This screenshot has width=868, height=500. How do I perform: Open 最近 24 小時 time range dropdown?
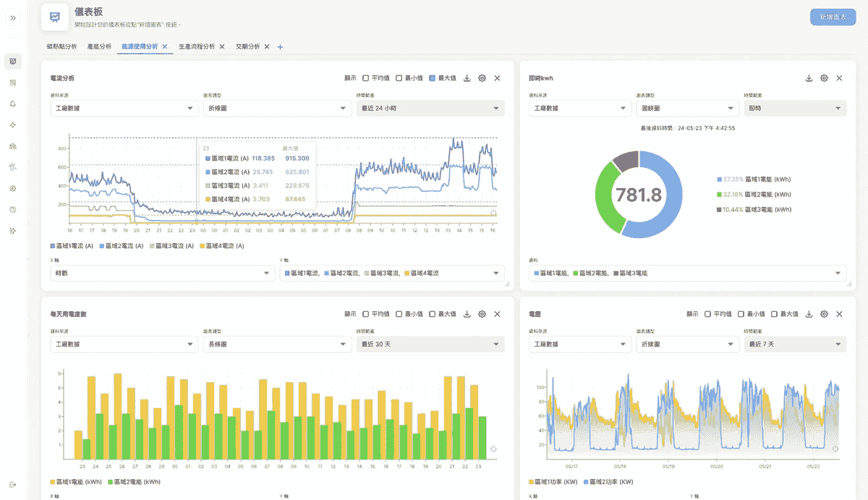pyautogui.click(x=430, y=108)
